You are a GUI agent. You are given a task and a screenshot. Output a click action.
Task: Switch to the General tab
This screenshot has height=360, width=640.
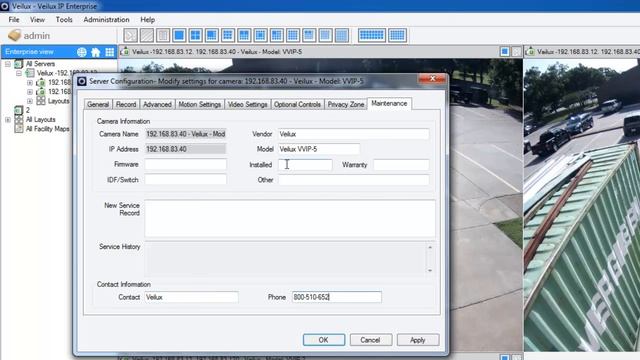98,104
